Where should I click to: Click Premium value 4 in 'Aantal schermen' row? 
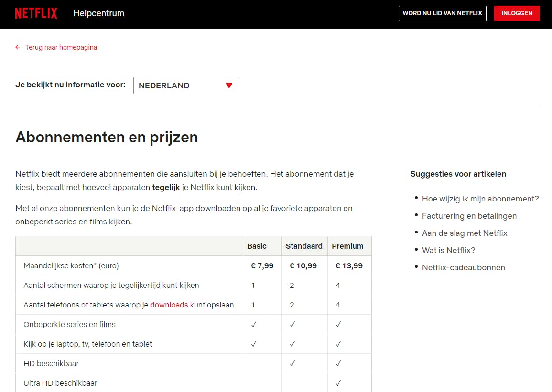[337, 286]
